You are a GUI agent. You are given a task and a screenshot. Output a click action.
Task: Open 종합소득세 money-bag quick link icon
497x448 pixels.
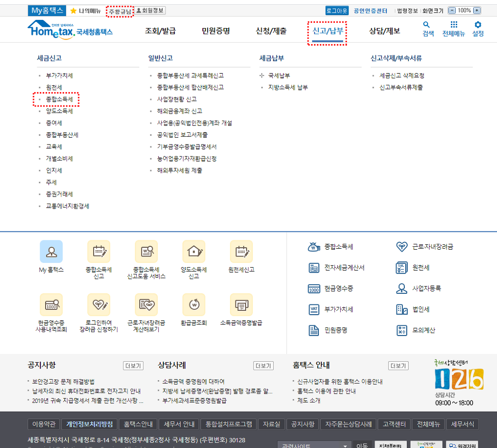314,247
